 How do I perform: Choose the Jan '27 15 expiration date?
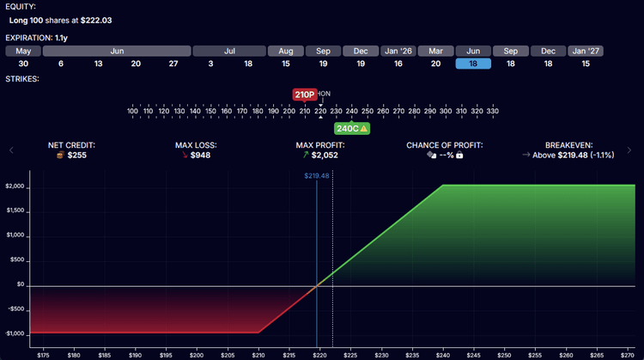click(586, 64)
